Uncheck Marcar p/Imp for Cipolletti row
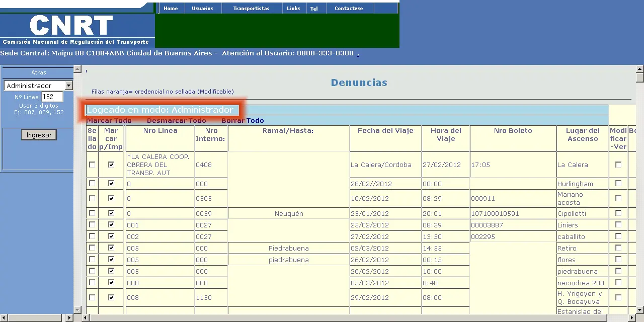Image resolution: width=644 pixels, height=322 pixels. (x=111, y=213)
